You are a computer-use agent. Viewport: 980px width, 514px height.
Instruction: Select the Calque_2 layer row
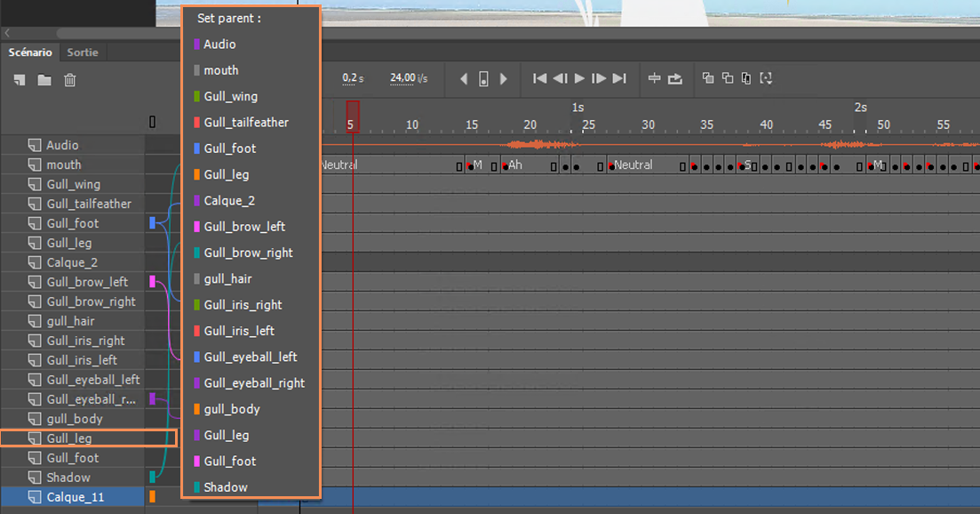[73, 262]
